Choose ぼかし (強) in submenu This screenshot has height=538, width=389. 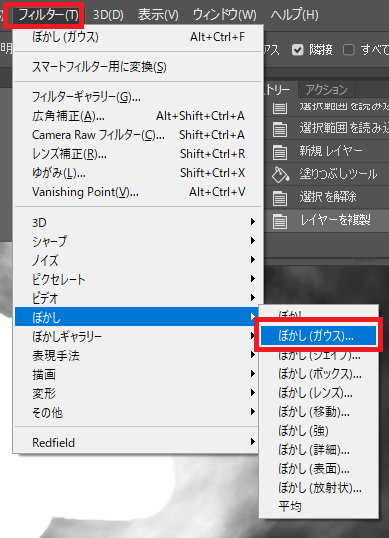point(319,430)
